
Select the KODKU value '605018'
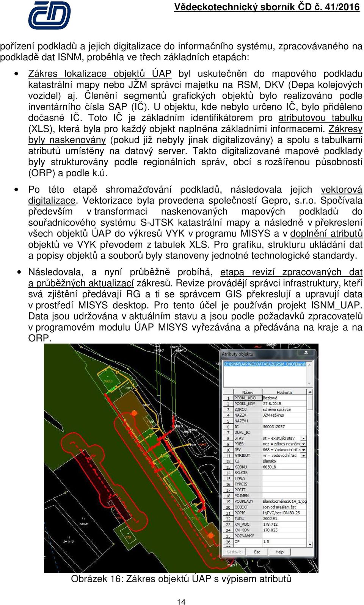tap(284, 467)
